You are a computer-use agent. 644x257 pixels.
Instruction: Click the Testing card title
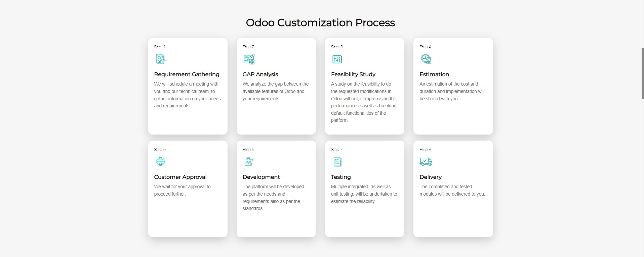[x=340, y=177]
